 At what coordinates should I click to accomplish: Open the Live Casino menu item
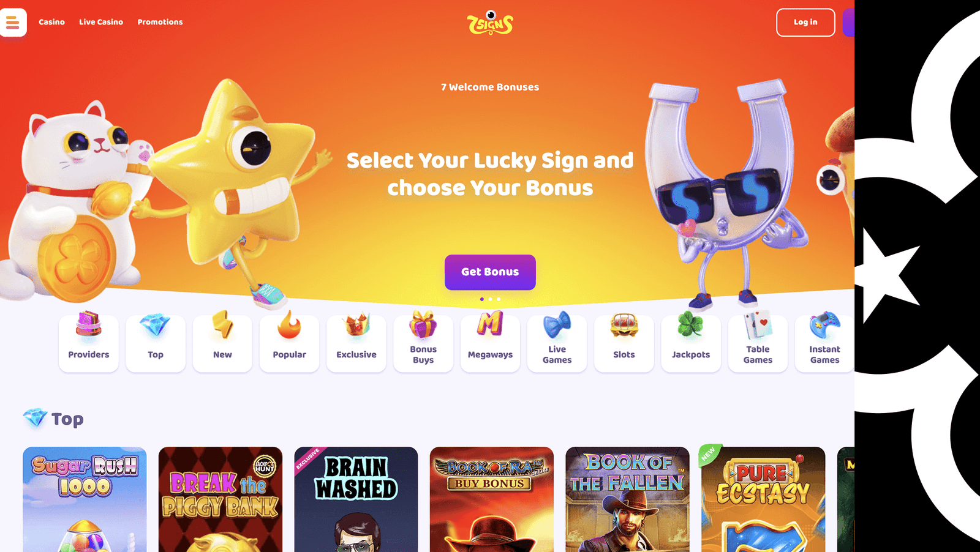coord(101,22)
